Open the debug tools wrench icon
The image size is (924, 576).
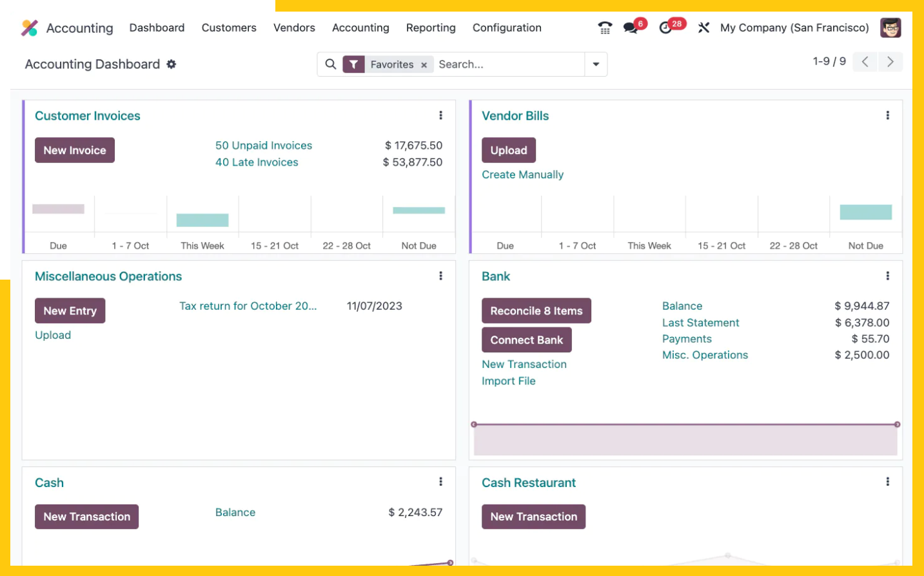[703, 28]
